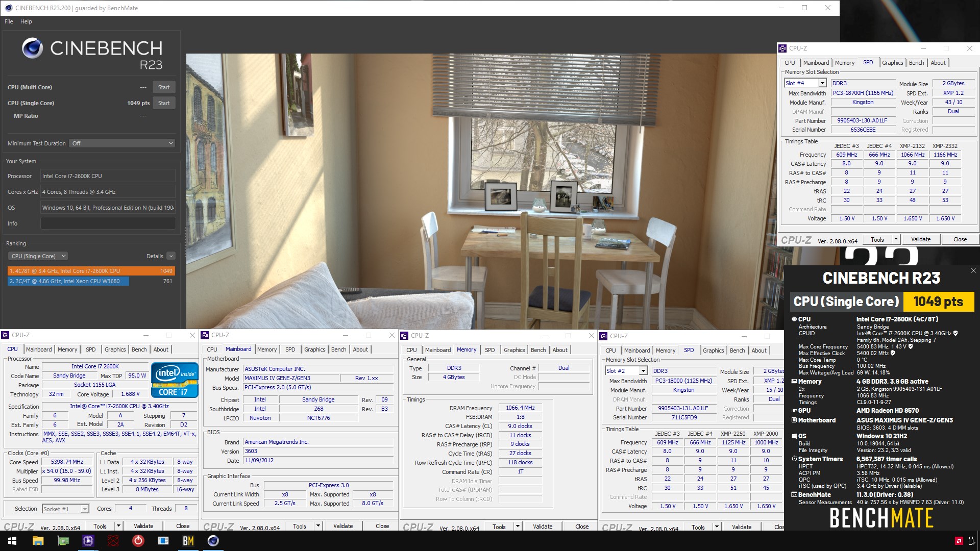Switch to Memory tab in Slot #4 window
980x551 pixels.
coord(845,63)
